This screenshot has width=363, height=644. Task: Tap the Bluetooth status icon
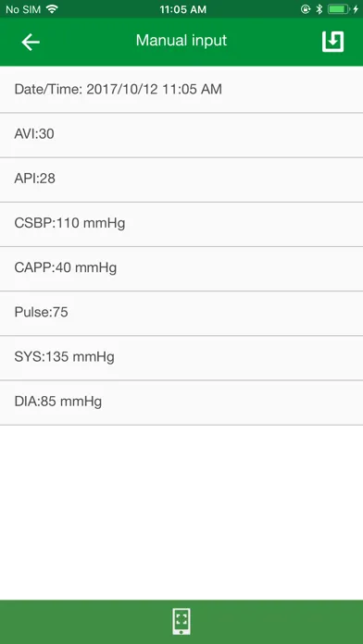(x=319, y=9)
